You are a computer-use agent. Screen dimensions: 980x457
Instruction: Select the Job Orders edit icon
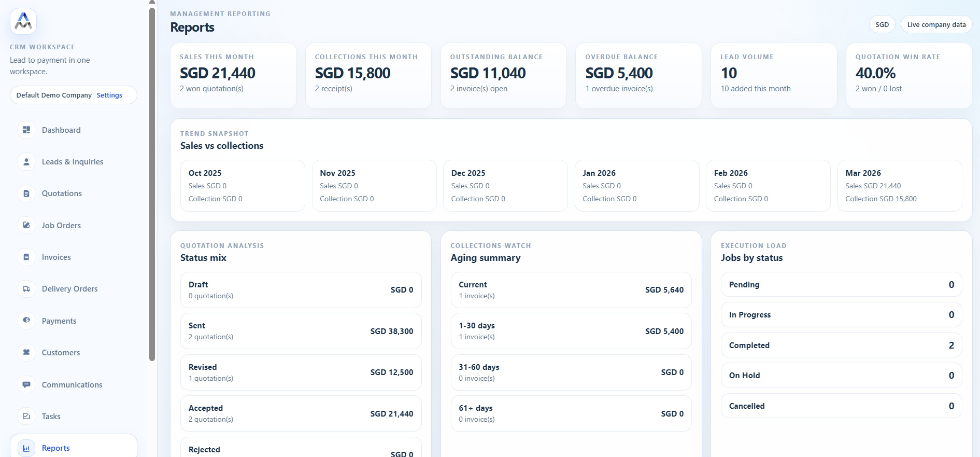click(26, 225)
